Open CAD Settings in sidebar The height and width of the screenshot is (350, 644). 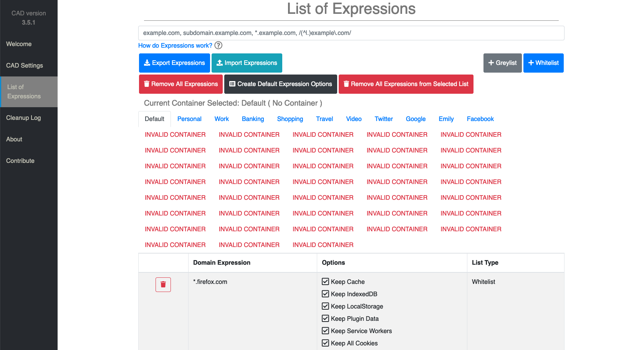[x=29, y=66]
